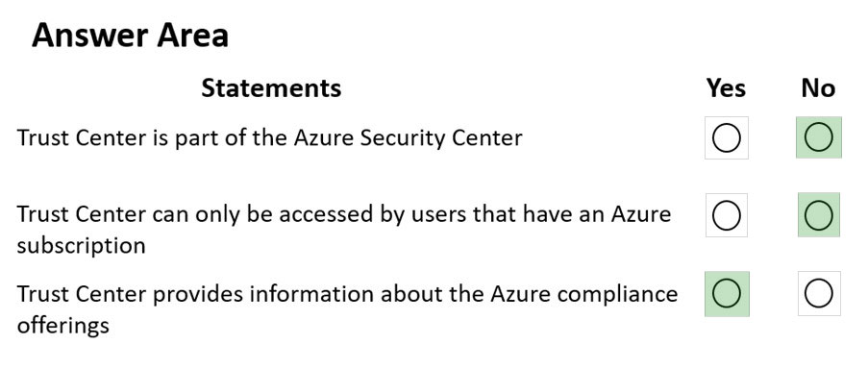Select the highlighted Yes for compliance offerings statement
The image size is (868, 369).
pyautogui.click(x=727, y=294)
